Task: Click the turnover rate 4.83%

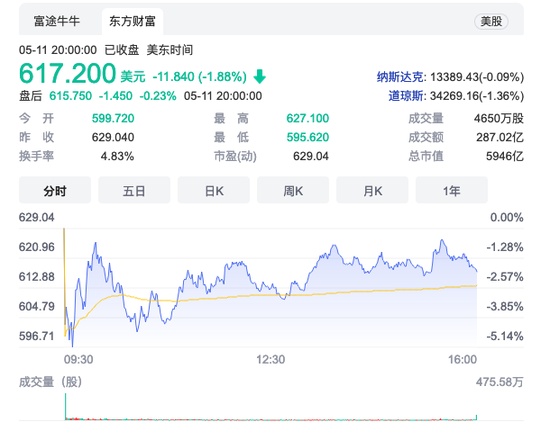Action: tap(117, 156)
